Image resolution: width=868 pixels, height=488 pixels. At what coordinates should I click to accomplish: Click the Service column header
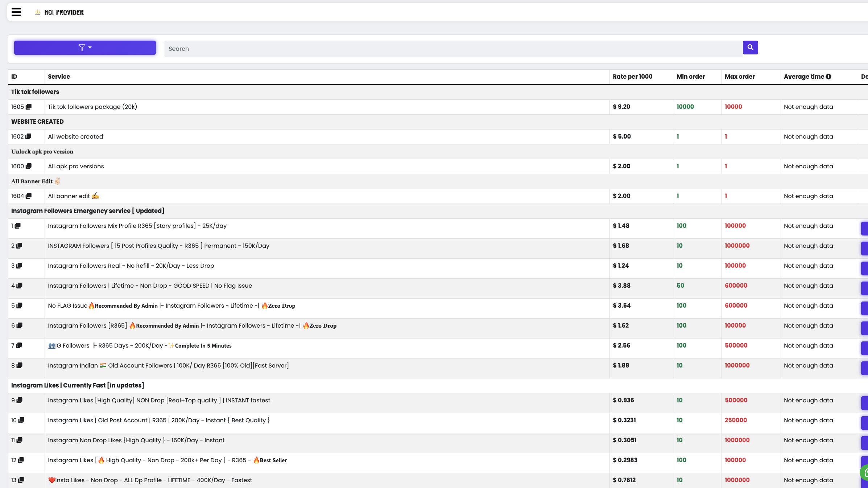tap(59, 77)
